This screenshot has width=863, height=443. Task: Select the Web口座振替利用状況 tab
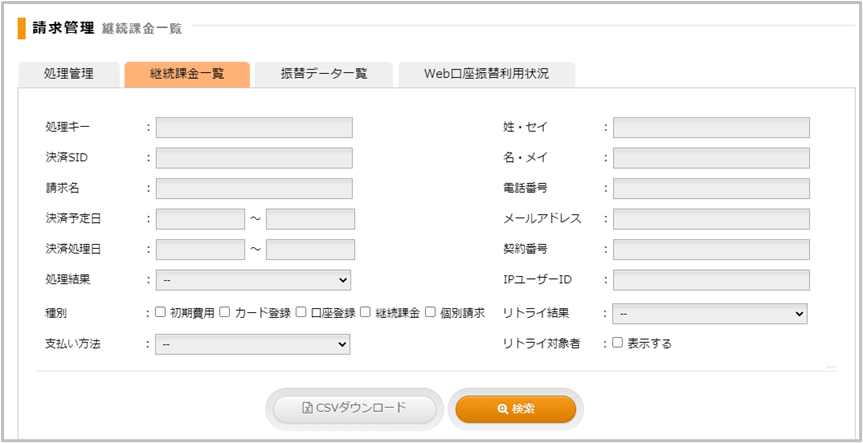pos(486,74)
